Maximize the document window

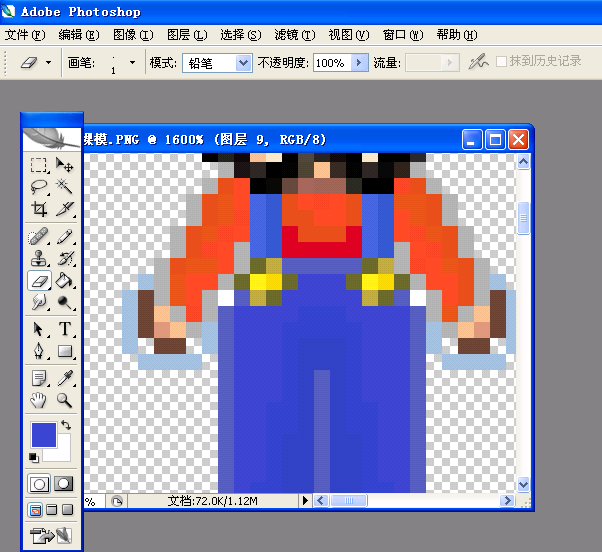point(495,139)
